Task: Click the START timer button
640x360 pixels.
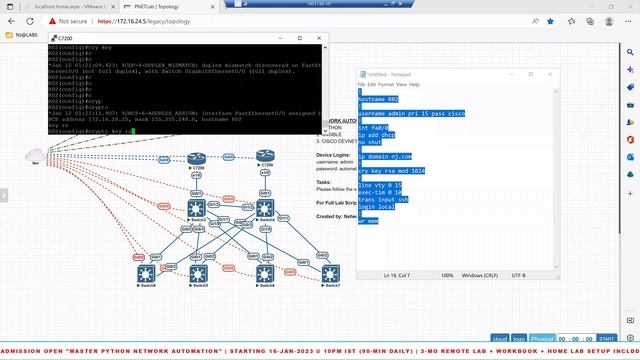Action: click(607, 339)
